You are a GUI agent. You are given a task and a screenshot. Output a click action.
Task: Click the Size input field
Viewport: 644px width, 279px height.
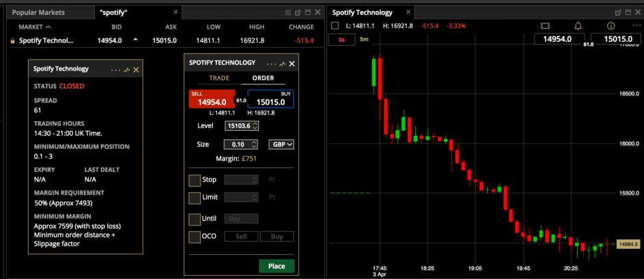(241, 144)
